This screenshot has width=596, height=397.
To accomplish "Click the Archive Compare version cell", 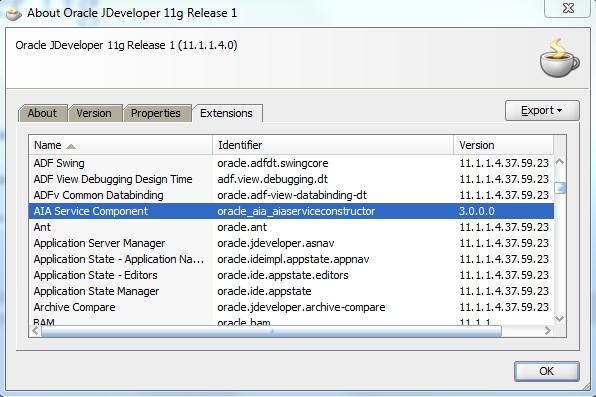I will (x=504, y=307).
